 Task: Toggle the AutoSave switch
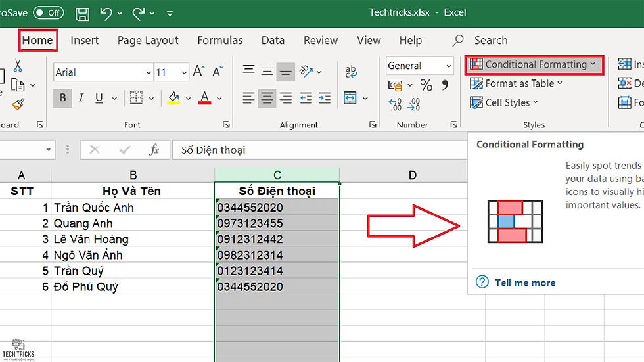[x=49, y=12]
